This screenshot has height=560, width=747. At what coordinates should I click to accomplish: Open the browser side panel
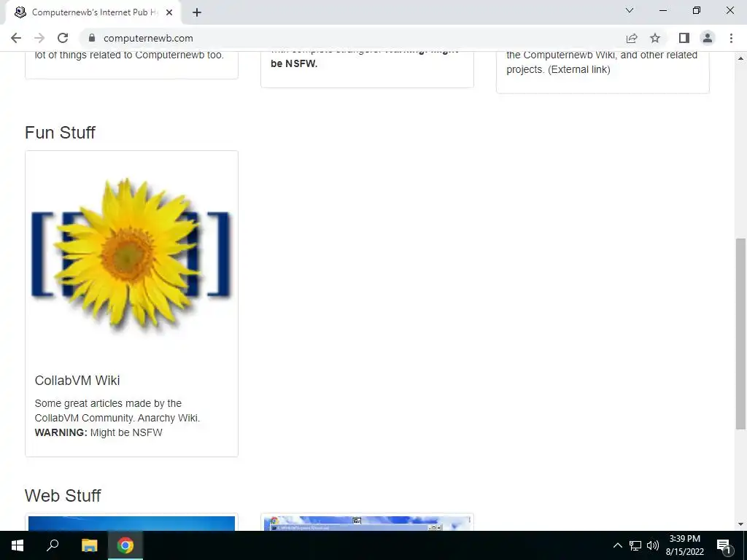pyautogui.click(x=684, y=38)
